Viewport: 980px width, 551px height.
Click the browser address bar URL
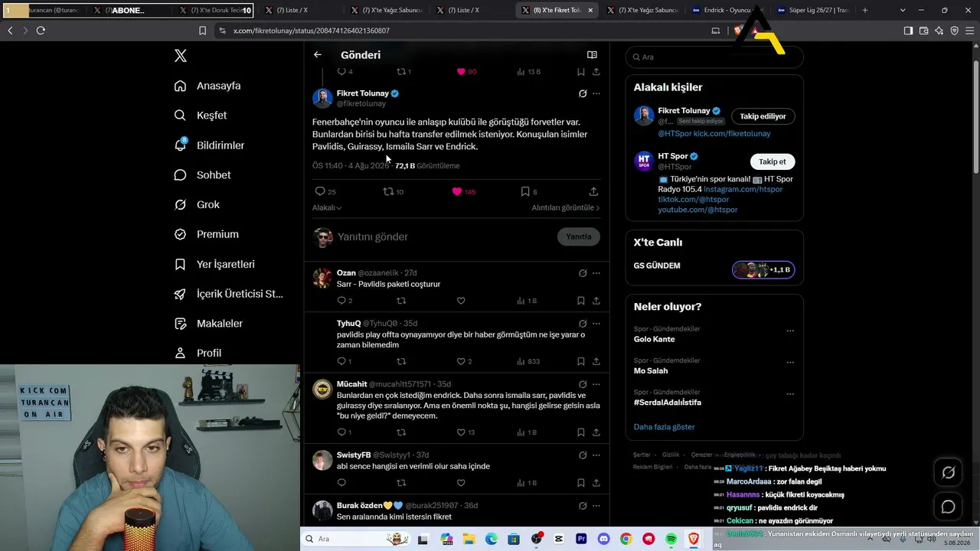[312, 31]
